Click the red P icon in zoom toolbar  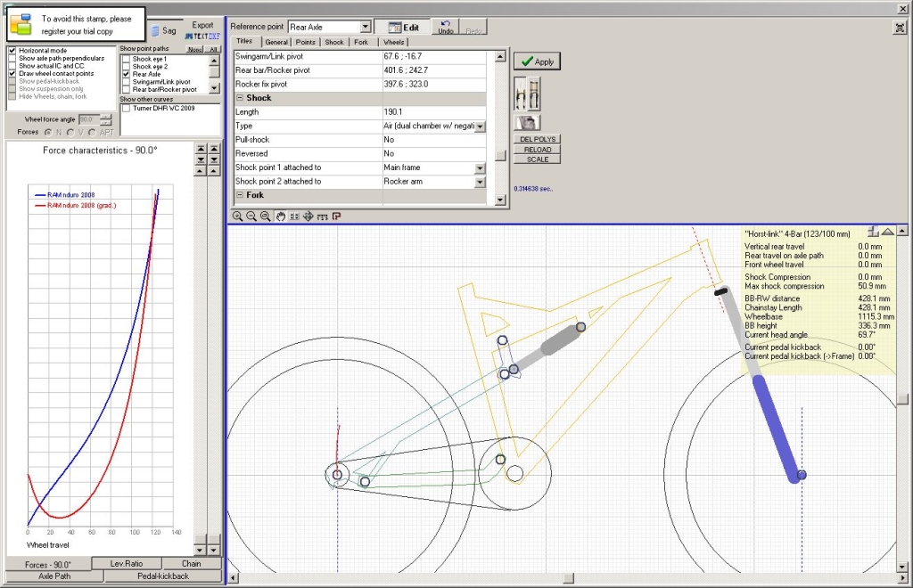tap(336, 216)
